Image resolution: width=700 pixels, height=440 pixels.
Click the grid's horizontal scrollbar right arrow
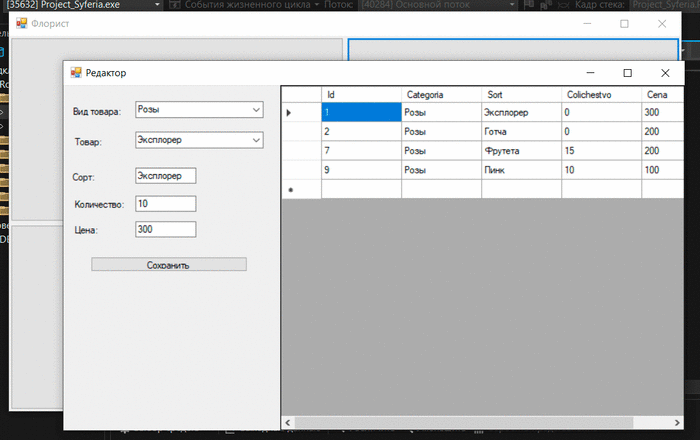pyautogui.click(x=676, y=422)
